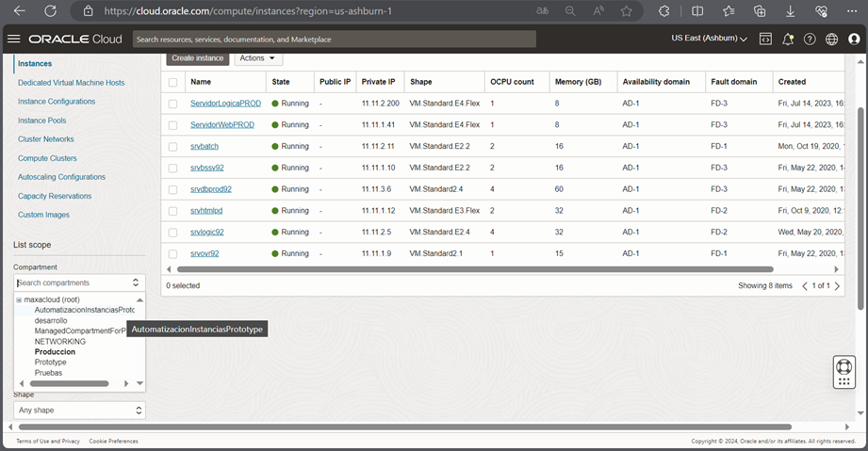
Task: Reload the page with the refresh icon
Action: click(x=50, y=11)
